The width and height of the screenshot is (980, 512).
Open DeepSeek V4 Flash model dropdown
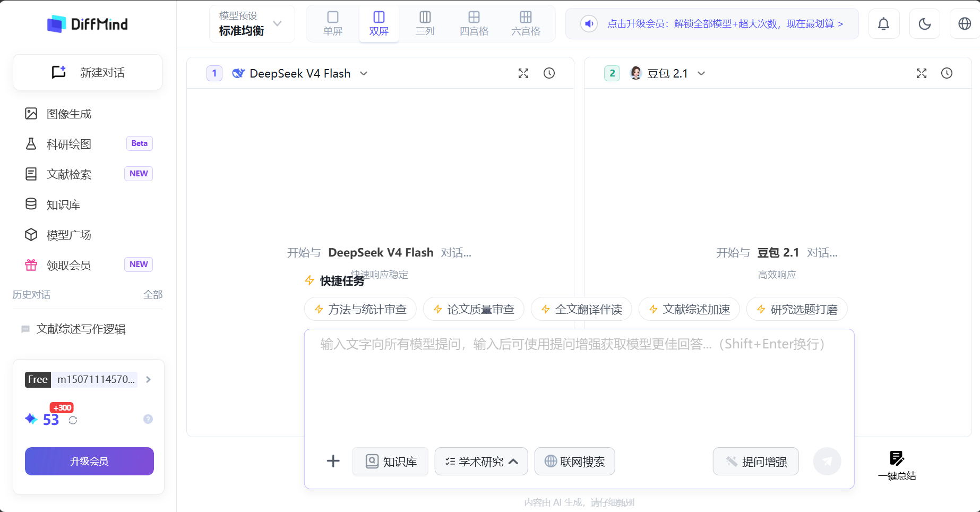click(300, 73)
